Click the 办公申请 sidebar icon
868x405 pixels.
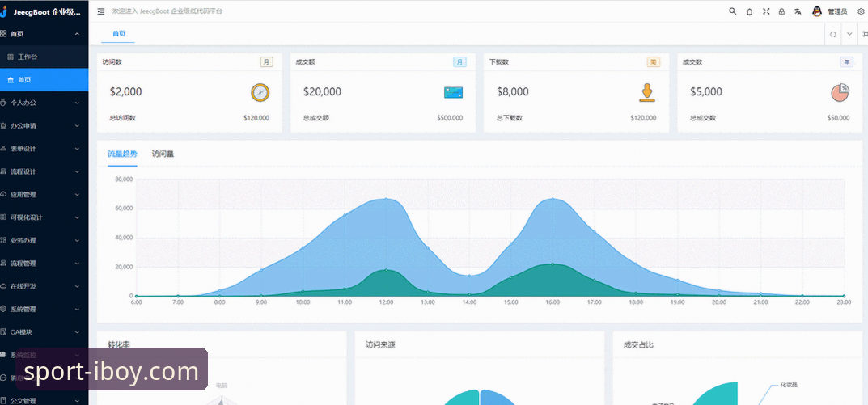(3, 125)
